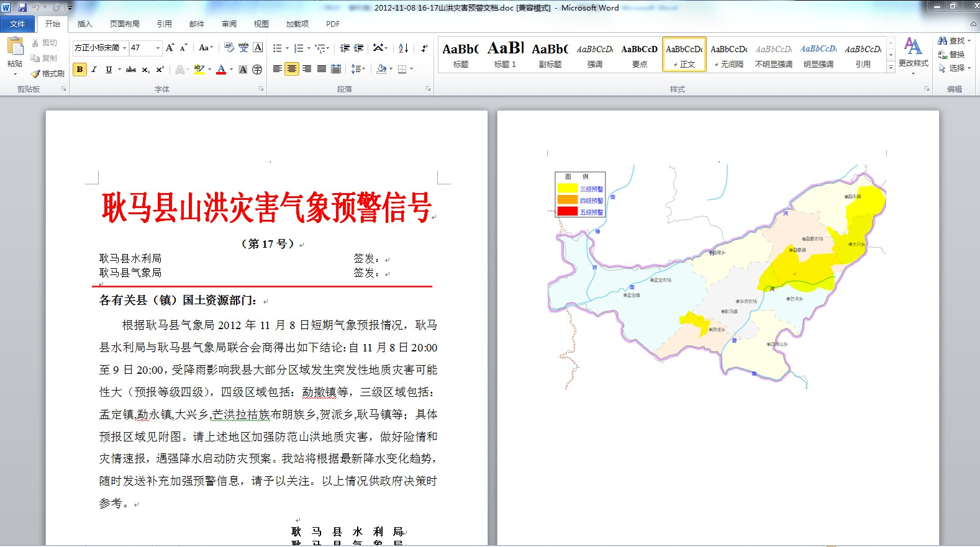Click the increase indent icon
Image resolution: width=980 pixels, height=547 pixels.
(x=359, y=48)
